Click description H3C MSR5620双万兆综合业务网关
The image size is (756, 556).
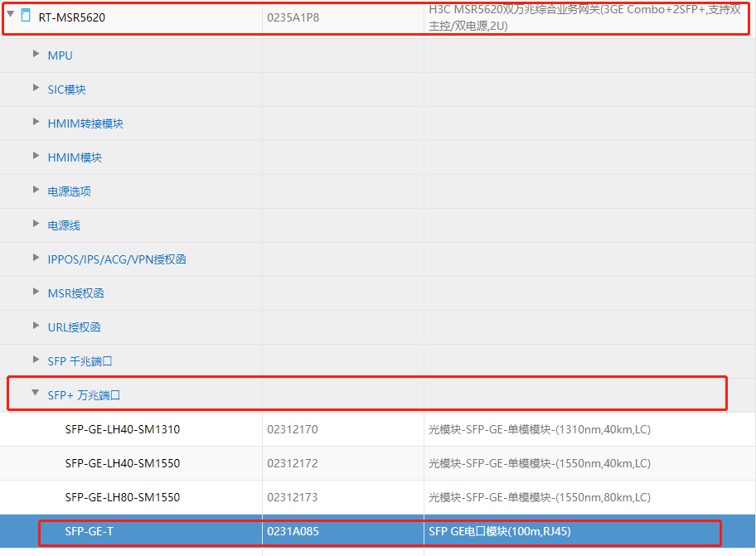click(x=585, y=17)
